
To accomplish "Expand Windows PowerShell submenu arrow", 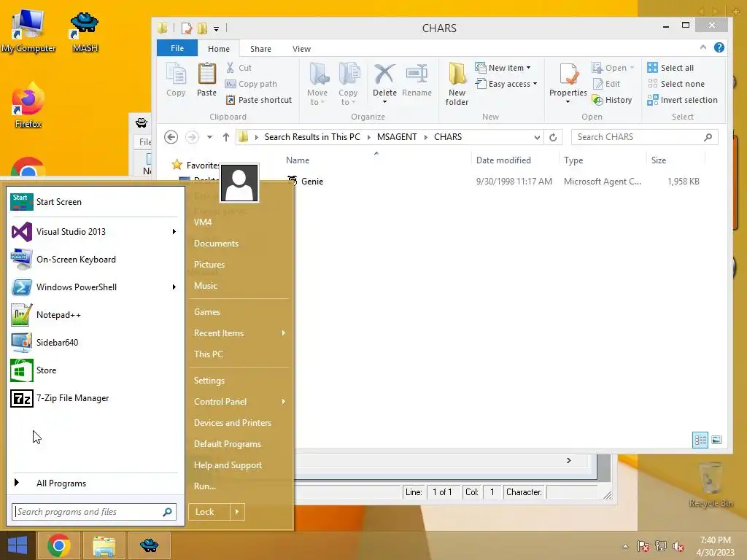I will coord(174,287).
